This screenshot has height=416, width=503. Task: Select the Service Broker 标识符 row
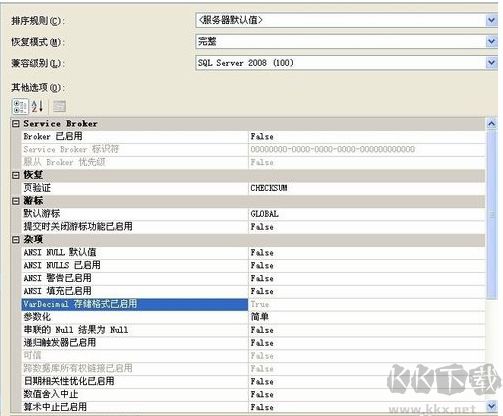(254, 149)
